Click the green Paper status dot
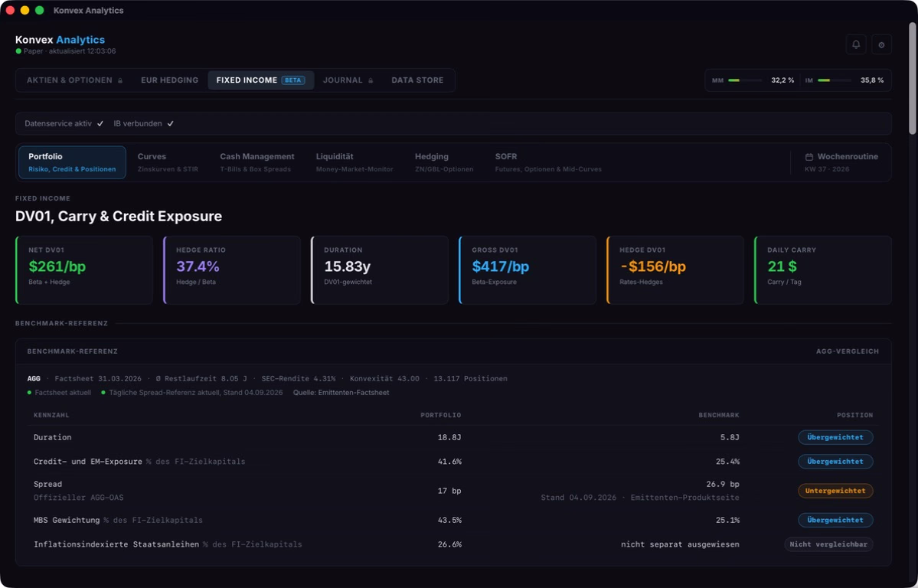The height and width of the screenshot is (588, 918). (x=18, y=51)
